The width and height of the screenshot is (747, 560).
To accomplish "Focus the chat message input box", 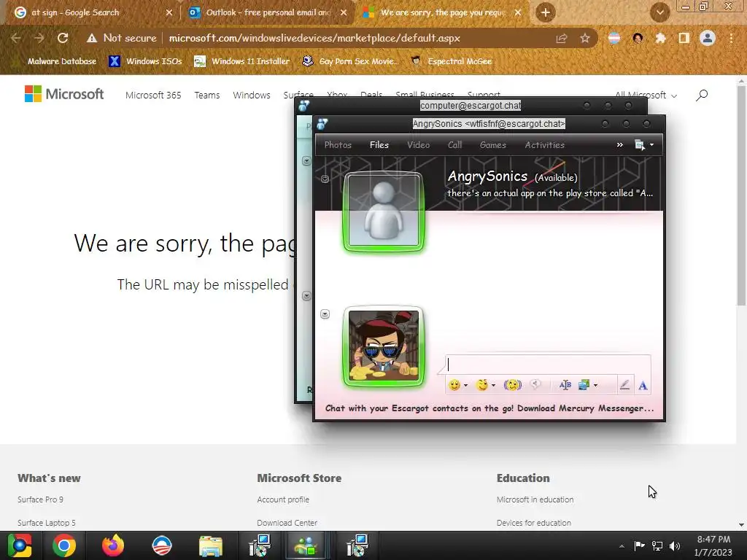I will (548, 365).
